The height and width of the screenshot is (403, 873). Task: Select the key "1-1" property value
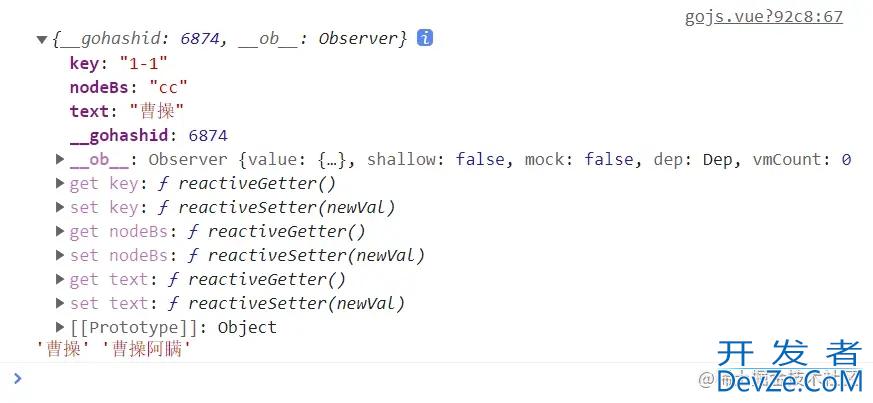tap(143, 63)
